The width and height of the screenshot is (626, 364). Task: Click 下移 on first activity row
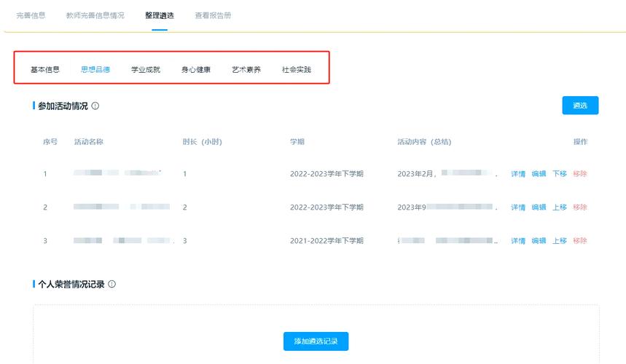(x=559, y=174)
